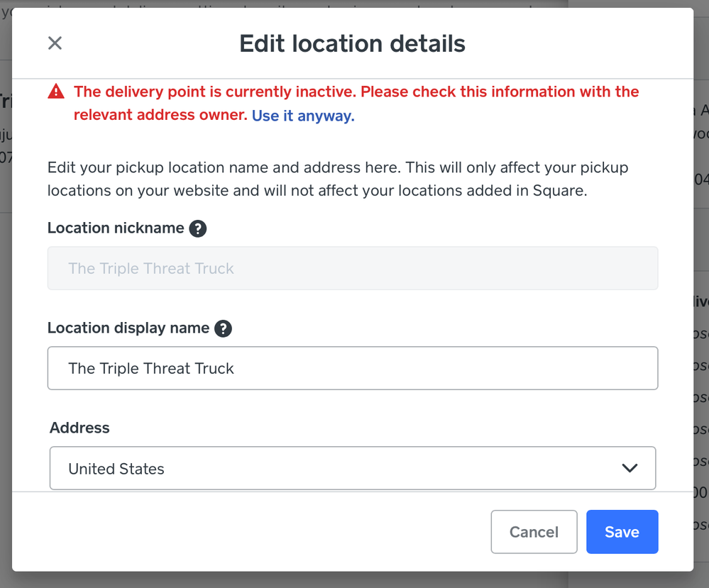Click the 'Address' section label
709x588 pixels.
79,428
